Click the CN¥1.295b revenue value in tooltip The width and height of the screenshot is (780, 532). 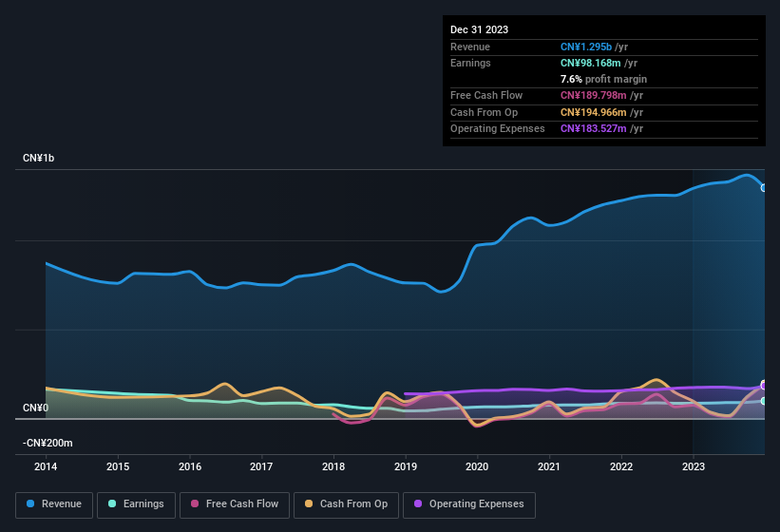pyautogui.click(x=586, y=47)
